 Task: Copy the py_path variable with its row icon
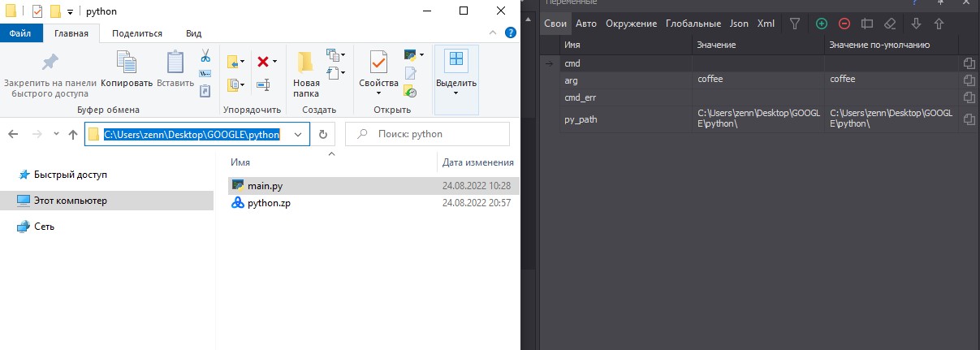coord(969,119)
